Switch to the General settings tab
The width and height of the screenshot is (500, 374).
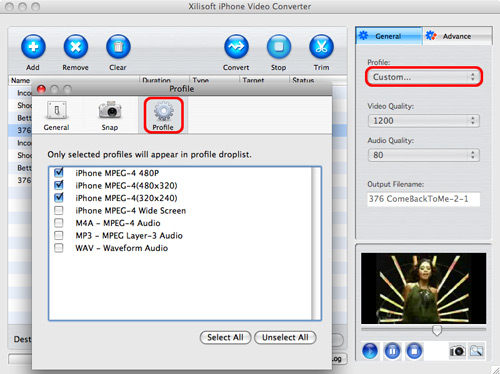pos(389,36)
